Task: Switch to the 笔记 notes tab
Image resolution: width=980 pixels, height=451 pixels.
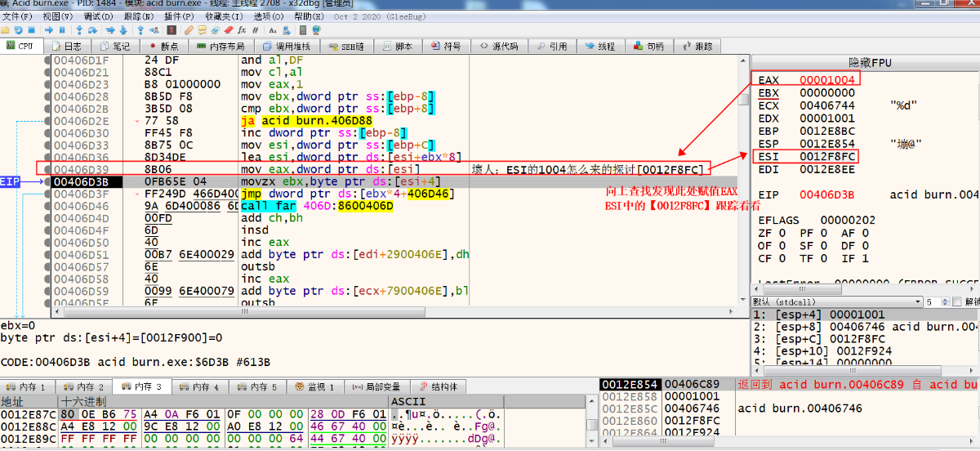Action: tap(115, 47)
